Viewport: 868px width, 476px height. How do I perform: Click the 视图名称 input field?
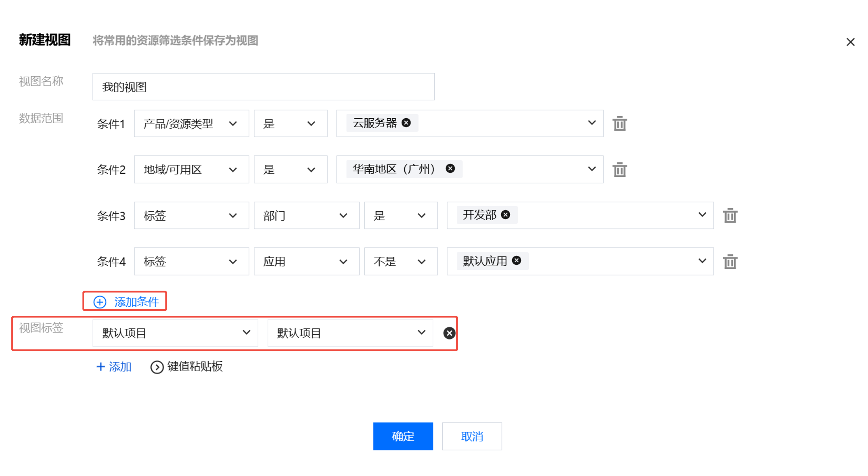point(263,87)
